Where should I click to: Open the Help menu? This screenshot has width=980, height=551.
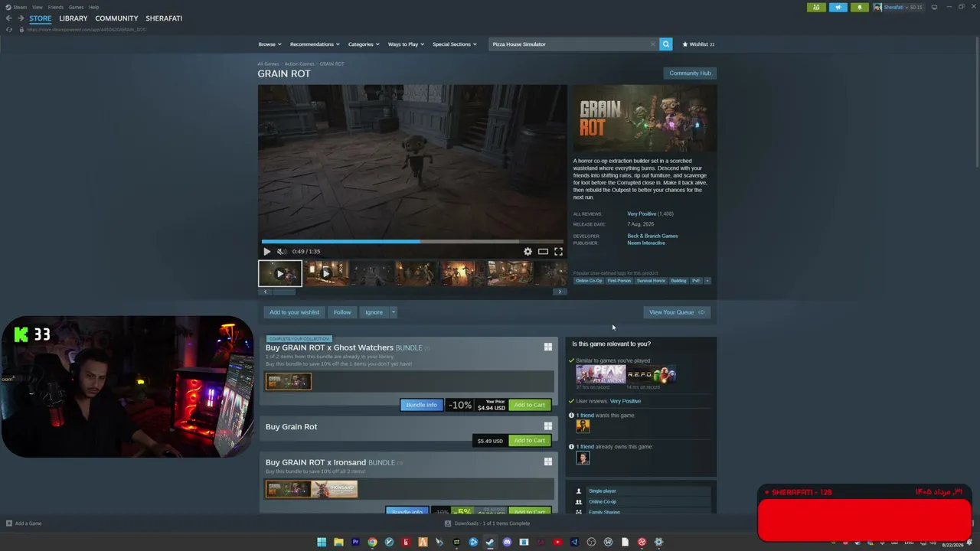pyautogui.click(x=93, y=7)
